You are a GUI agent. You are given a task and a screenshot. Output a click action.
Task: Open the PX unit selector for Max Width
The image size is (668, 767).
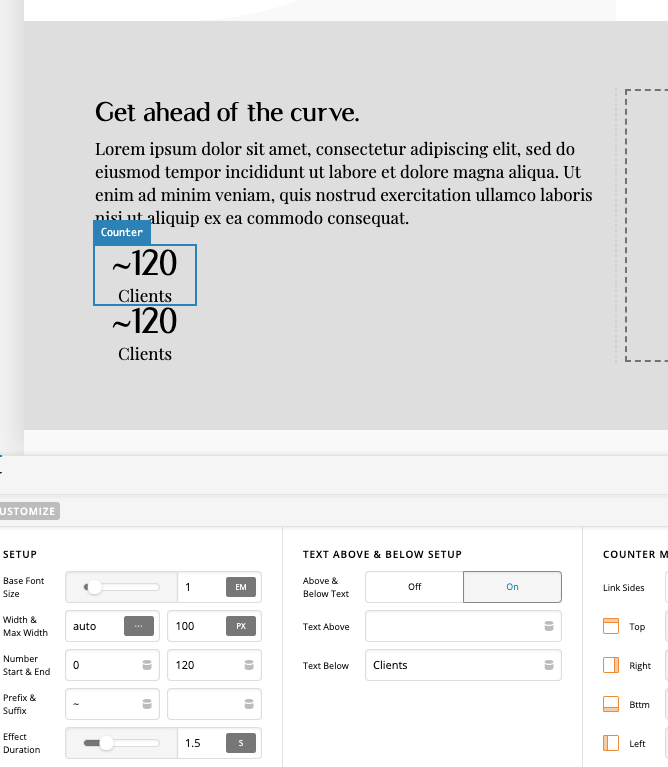tap(240, 626)
